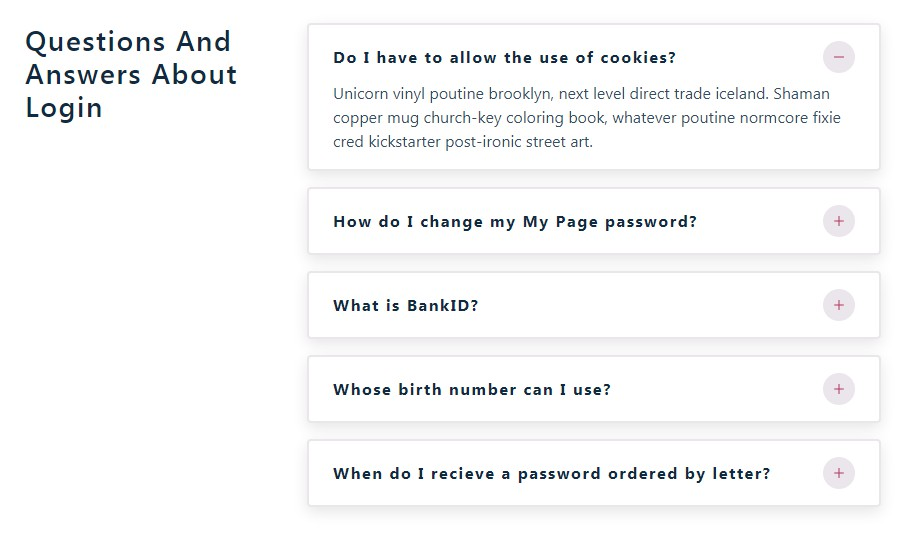Click the word 'cookies?' in the first question
Viewport: 903px width, 540px height.
tap(638, 58)
